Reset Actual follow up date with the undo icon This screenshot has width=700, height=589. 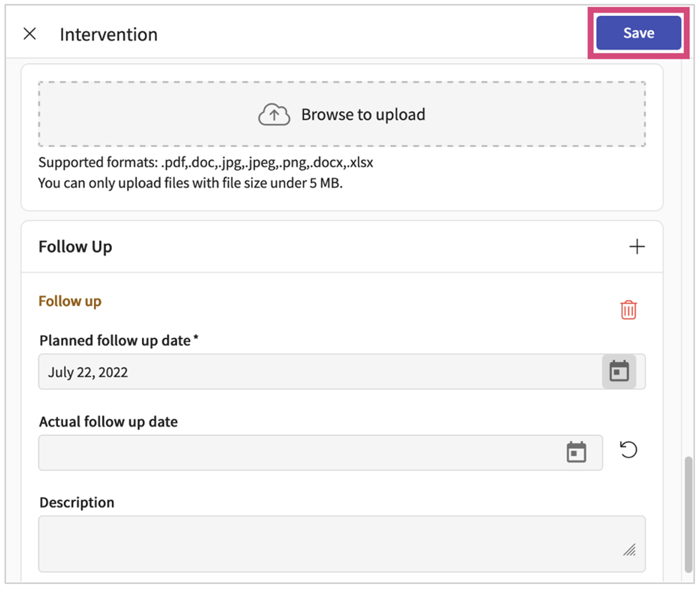pyautogui.click(x=628, y=451)
